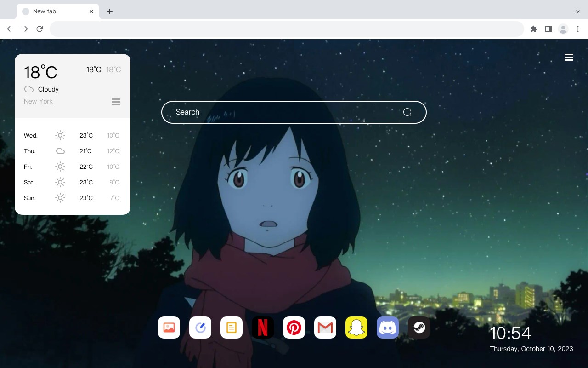Open the weather widget options menu

(x=116, y=102)
